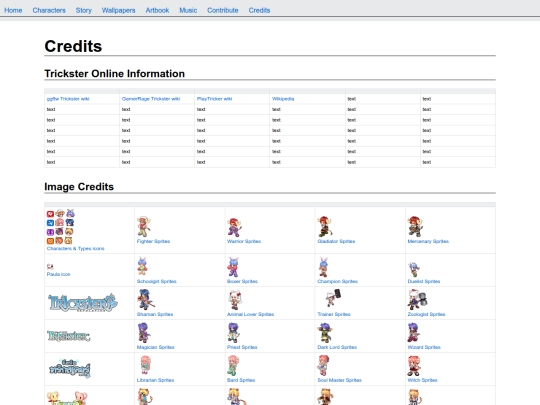Click the dark blue stylized script logo
Image resolution: width=540 pixels, height=405 pixels.
pyautogui.click(x=70, y=368)
